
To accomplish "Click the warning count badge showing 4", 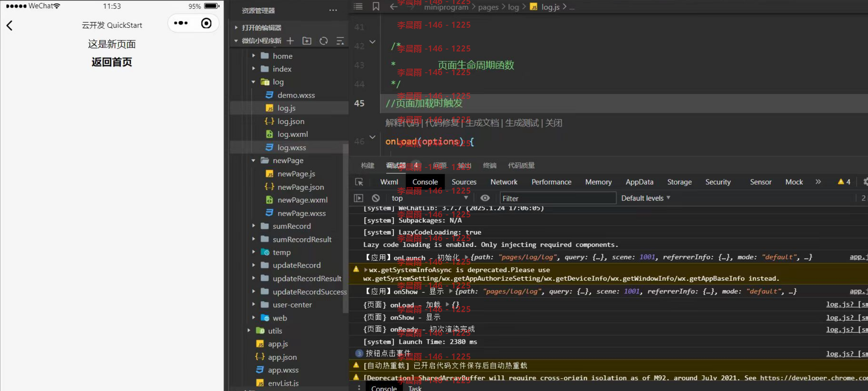I will tap(844, 182).
